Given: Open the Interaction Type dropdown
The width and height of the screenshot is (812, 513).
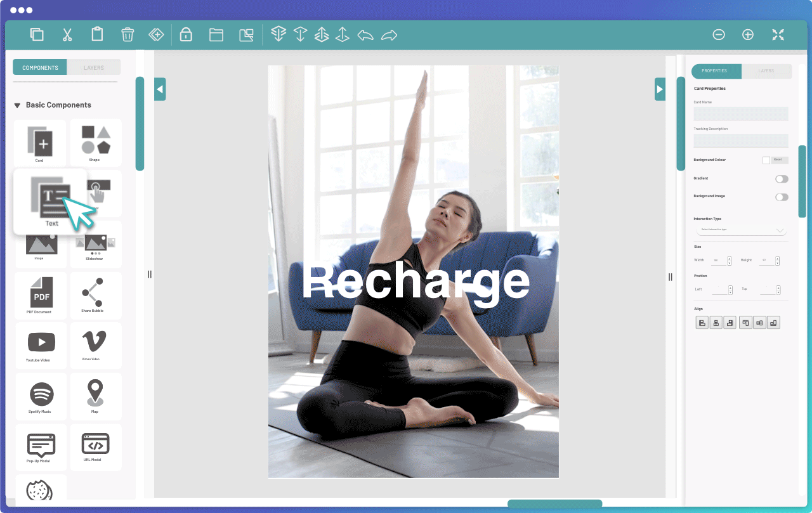Looking at the screenshot, I should 741,230.
